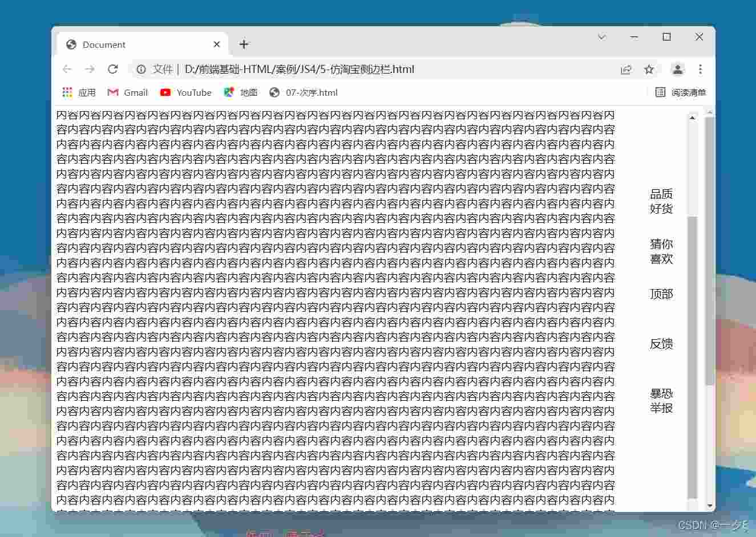
Task: Open 暴恐举报 sidebar item
Action: [x=661, y=401]
